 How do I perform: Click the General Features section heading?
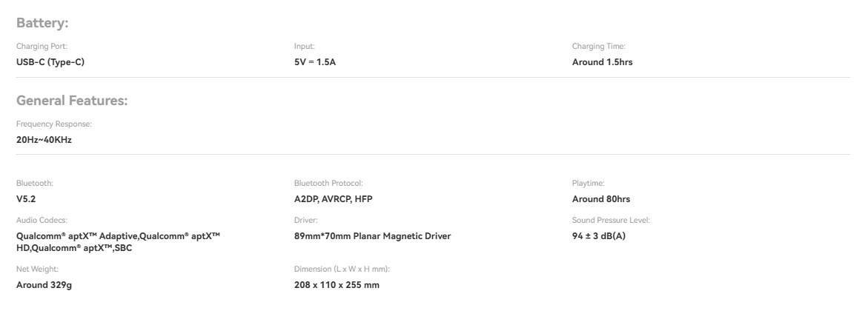click(x=72, y=101)
